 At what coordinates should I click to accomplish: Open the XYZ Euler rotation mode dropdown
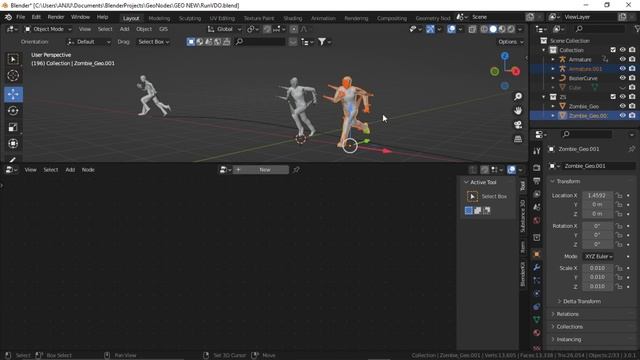point(598,256)
